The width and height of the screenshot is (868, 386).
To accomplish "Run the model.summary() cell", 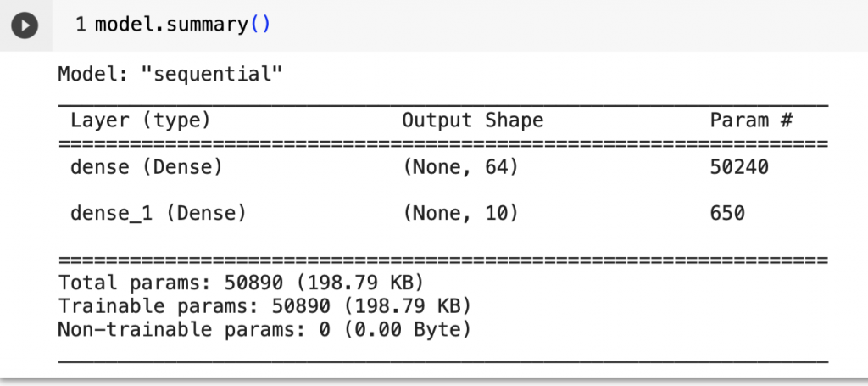I will point(25,26).
